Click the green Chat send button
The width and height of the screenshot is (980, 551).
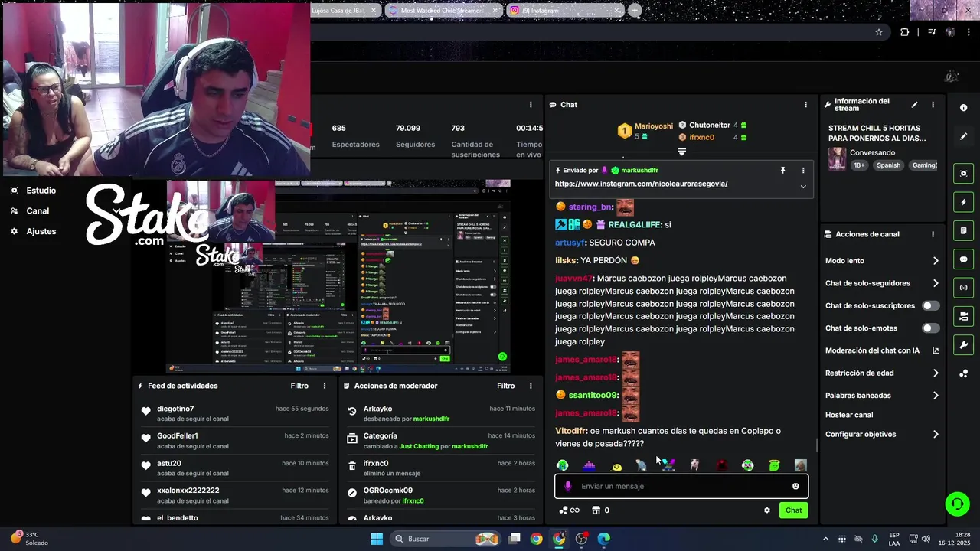click(793, 510)
